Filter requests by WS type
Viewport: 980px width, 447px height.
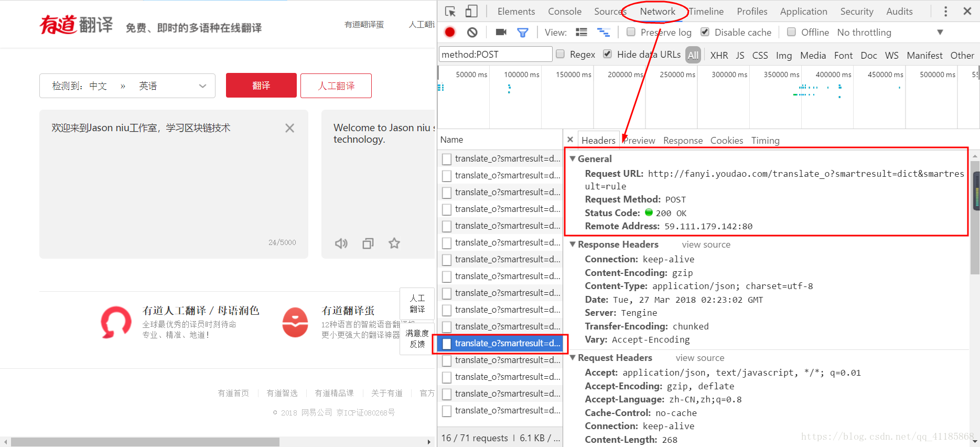[891, 55]
